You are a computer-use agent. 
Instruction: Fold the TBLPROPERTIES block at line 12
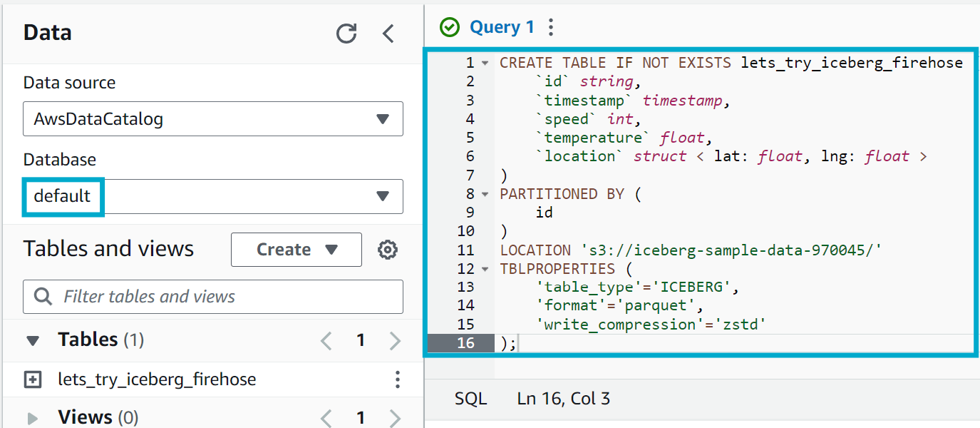[485, 269]
